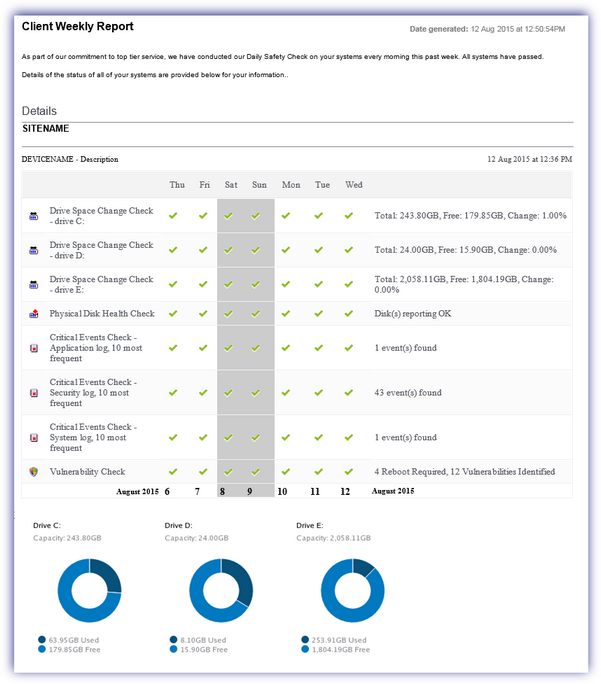Screen dimensions: 601x684
Task: Click the Application log critical events icon
Action: click(x=34, y=348)
